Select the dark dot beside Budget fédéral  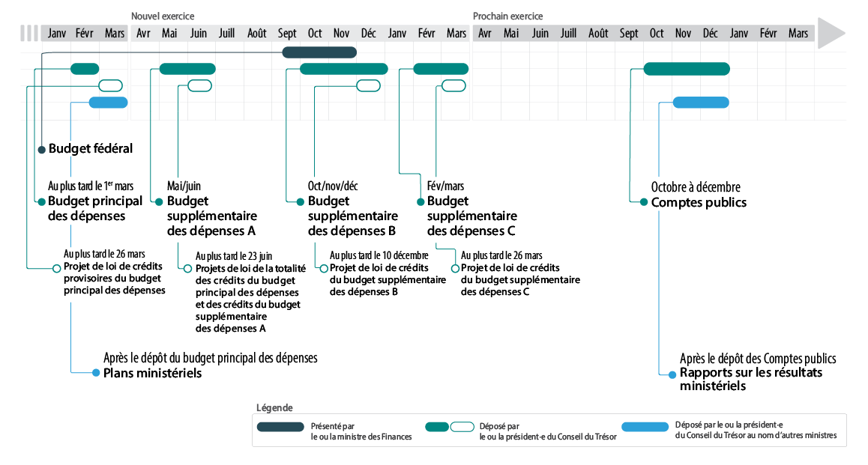pos(42,149)
